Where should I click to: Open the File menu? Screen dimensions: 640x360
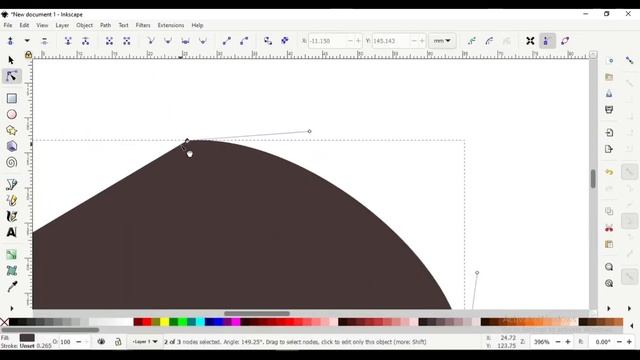[8, 25]
